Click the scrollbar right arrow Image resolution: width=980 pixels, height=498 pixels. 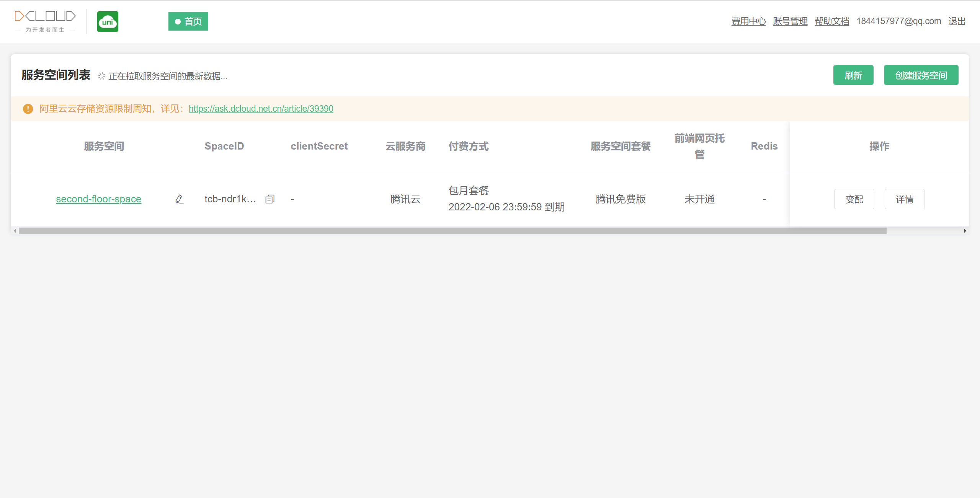pos(965,231)
